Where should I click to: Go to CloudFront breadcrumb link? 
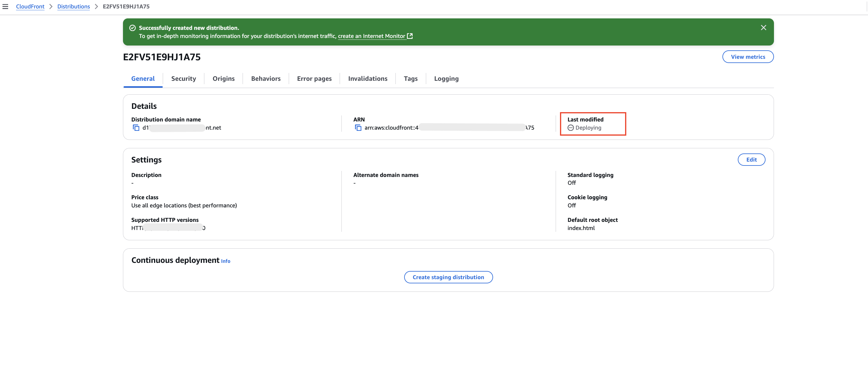coord(30,6)
